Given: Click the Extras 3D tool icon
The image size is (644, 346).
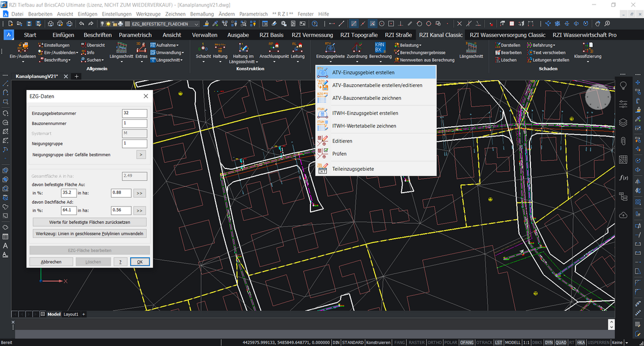Looking at the screenshot, I should coord(141,48).
